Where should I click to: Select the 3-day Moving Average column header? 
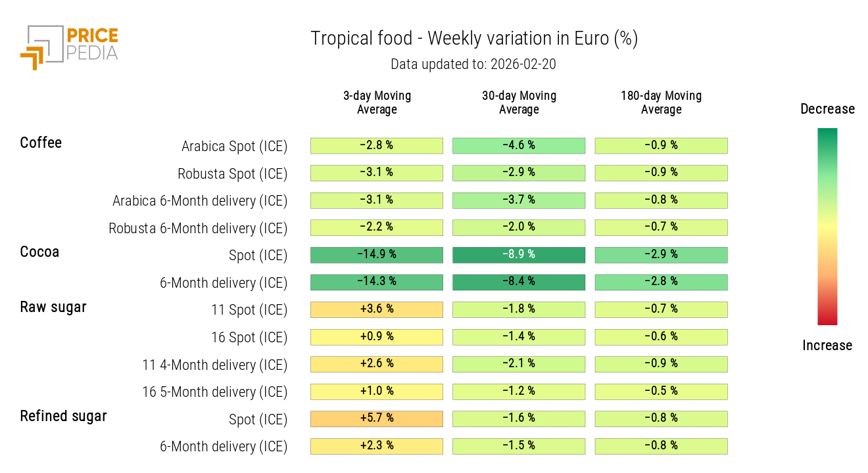point(377,102)
